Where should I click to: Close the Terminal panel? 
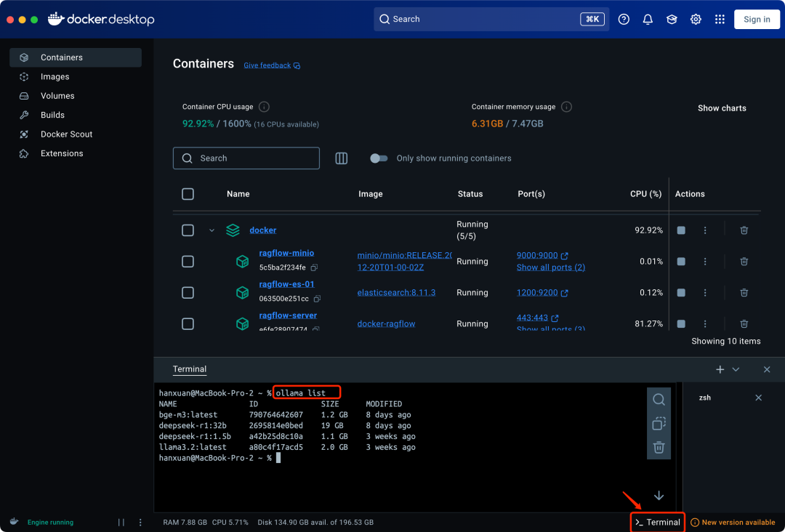click(767, 369)
